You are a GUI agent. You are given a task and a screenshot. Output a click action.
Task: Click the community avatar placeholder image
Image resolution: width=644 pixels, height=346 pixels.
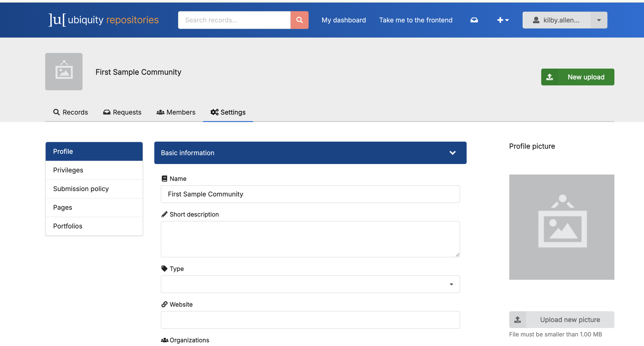tap(64, 72)
